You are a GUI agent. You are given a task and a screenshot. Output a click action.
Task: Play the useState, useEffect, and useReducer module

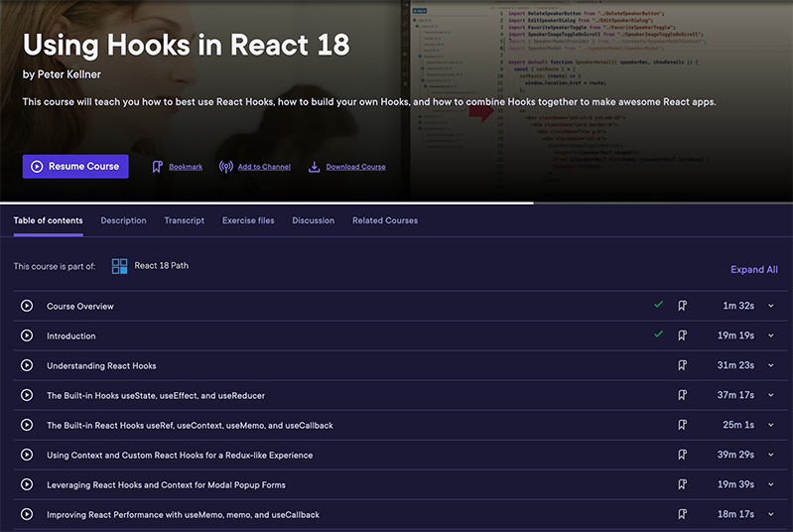click(27, 395)
